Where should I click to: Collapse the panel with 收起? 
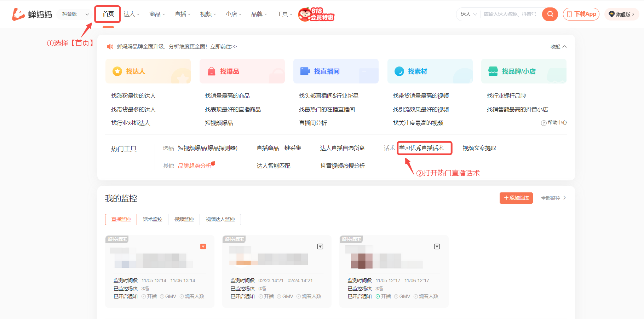tap(558, 47)
